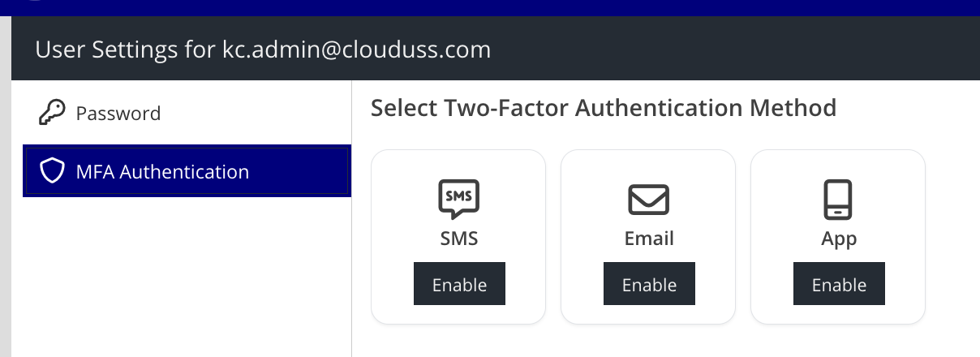Click the SMS method label text
This screenshot has width=980, height=357.
(x=458, y=239)
